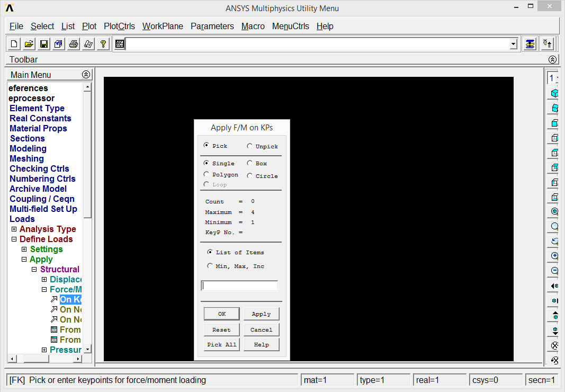Image resolution: width=565 pixels, height=392 pixels.
Task: Zoom out with the minus magnifier icon
Action: tap(554, 271)
